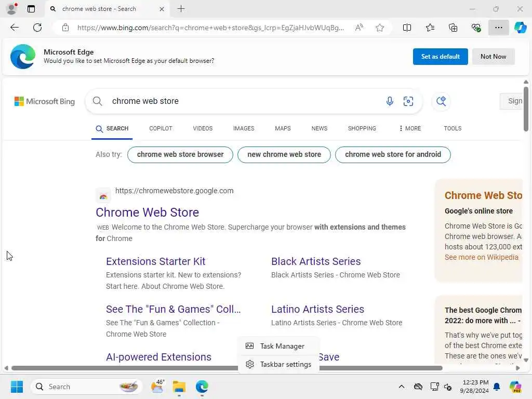Open the Favorites list
The height and width of the screenshot is (399, 532).
tap(430, 28)
